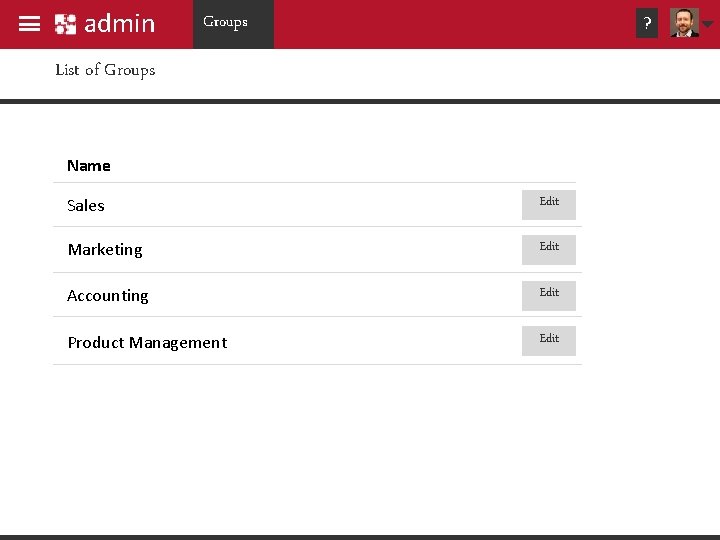Edit the Product Management group
Image resolution: width=720 pixels, height=540 pixels.
click(549, 341)
